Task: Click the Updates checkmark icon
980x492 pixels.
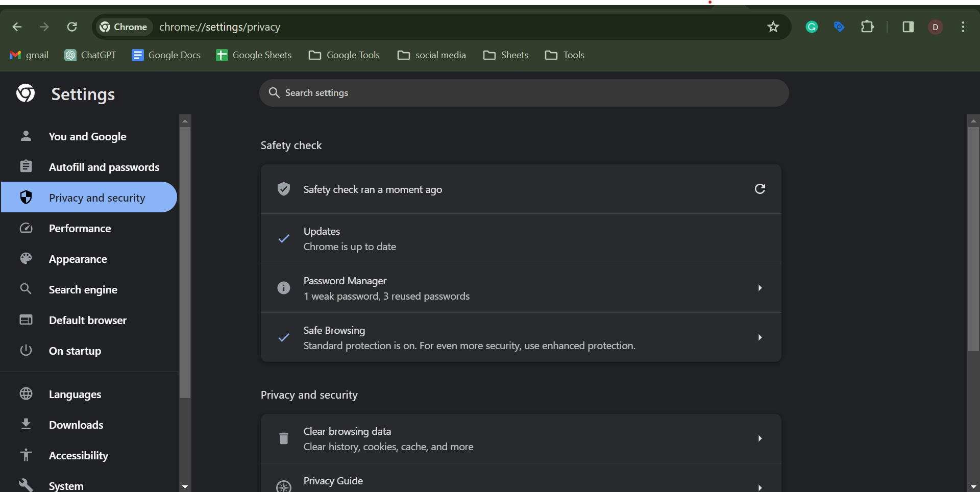Action: [284, 238]
